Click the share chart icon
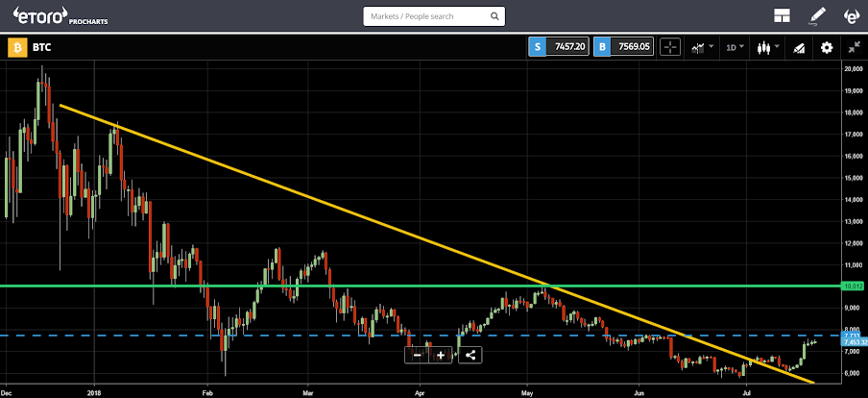This screenshot has height=398, width=868. (x=470, y=356)
